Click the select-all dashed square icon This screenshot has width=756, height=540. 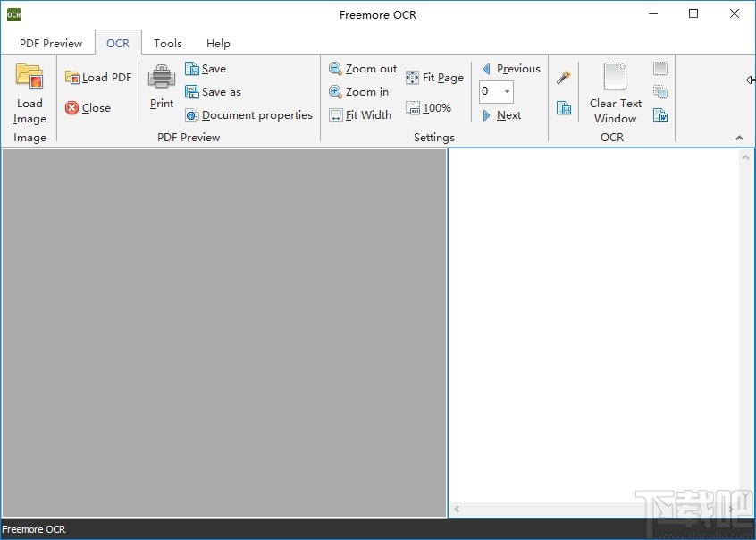pos(660,69)
